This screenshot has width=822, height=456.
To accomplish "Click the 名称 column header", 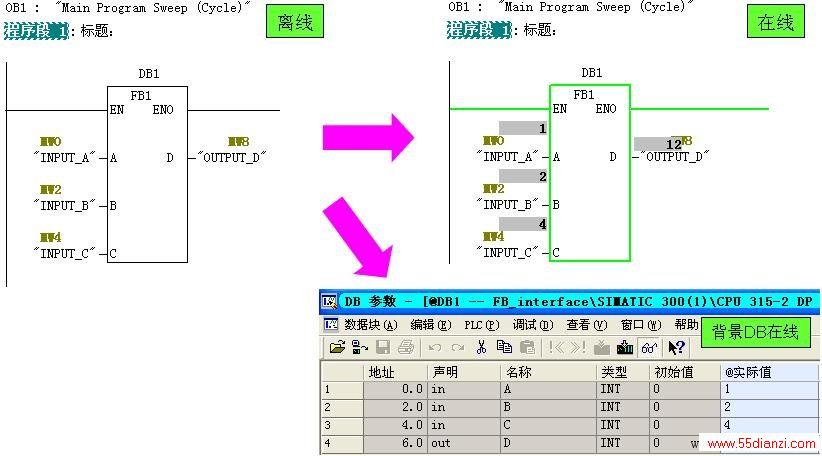I will tap(549, 372).
